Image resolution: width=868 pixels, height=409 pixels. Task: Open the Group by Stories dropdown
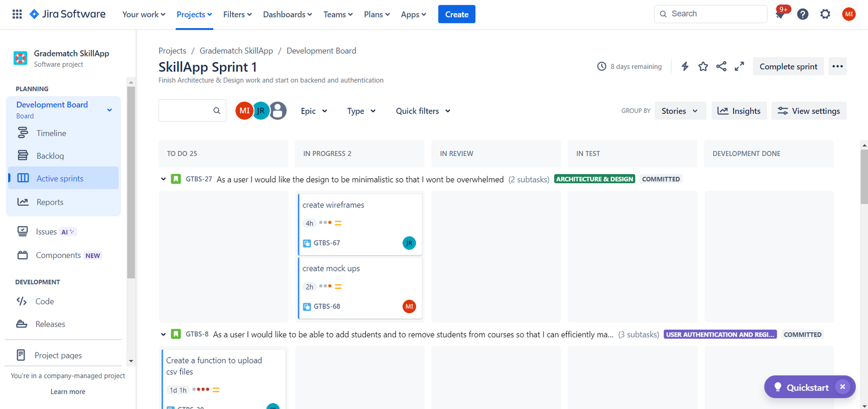pyautogui.click(x=680, y=111)
